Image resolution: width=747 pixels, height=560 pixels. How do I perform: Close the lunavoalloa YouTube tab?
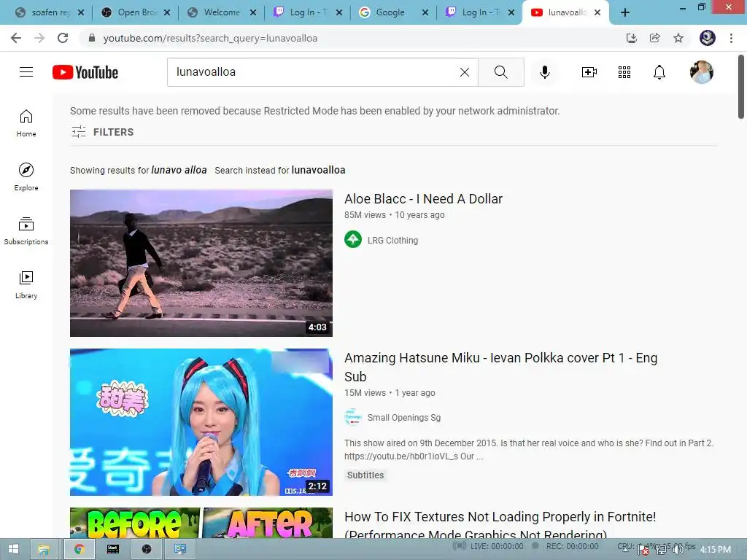(597, 12)
